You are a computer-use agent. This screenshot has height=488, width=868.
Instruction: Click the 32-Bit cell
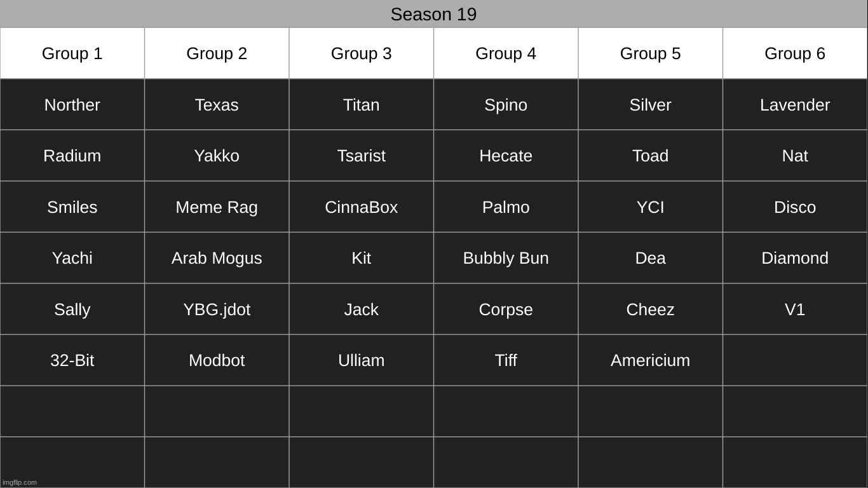72,360
